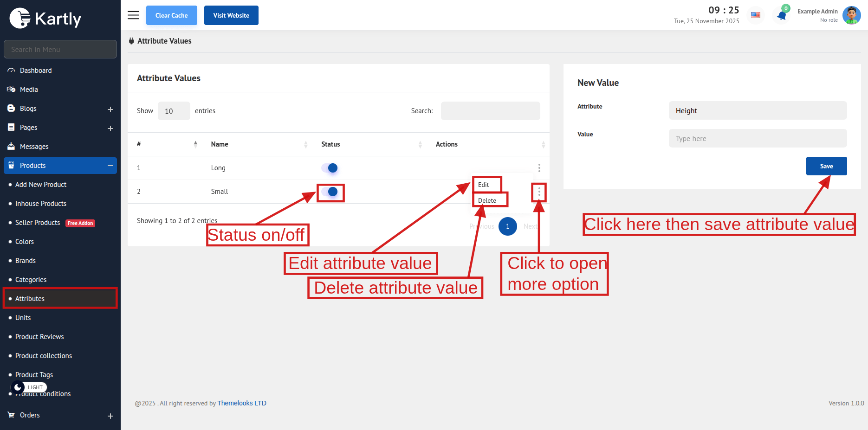
Task: Click the US flag language icon
Action: (756, 15)
